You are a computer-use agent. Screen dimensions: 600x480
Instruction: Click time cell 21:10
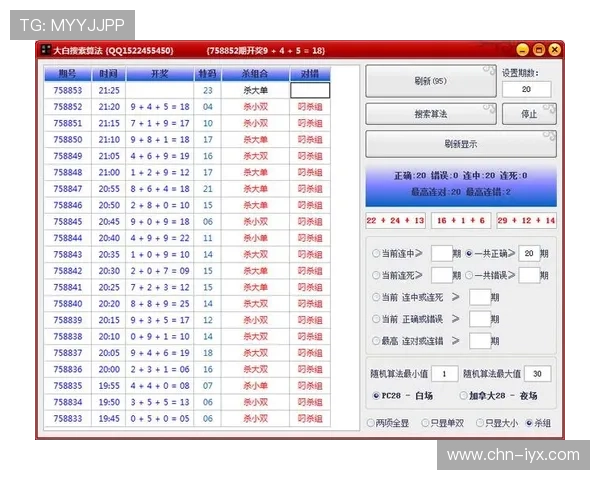(109, 140)
